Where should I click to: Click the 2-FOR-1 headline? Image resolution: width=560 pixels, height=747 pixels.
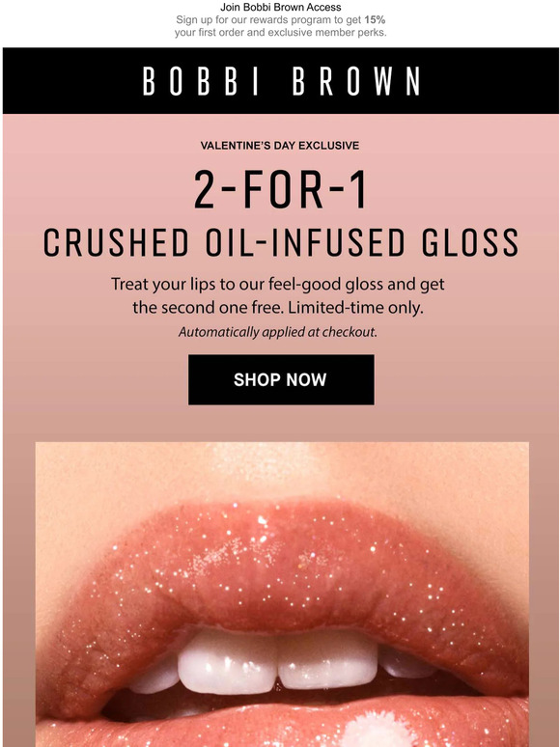click(280, 189)
